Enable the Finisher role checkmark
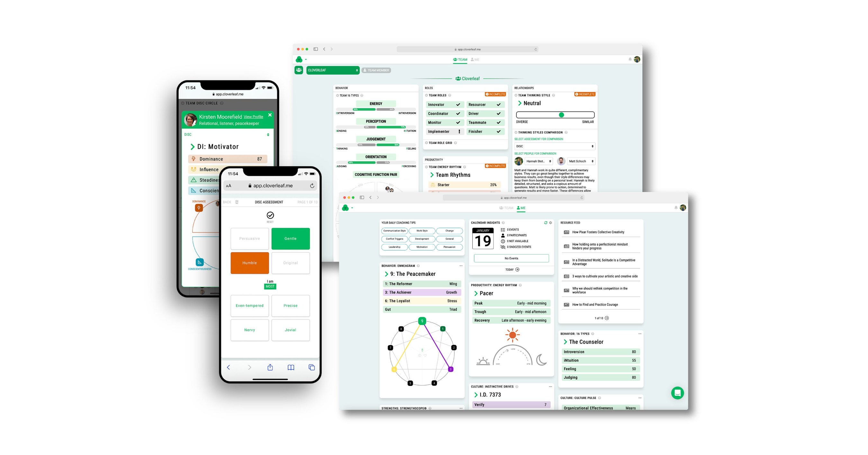Screen dimensions: 868x455 coord(498,133)
